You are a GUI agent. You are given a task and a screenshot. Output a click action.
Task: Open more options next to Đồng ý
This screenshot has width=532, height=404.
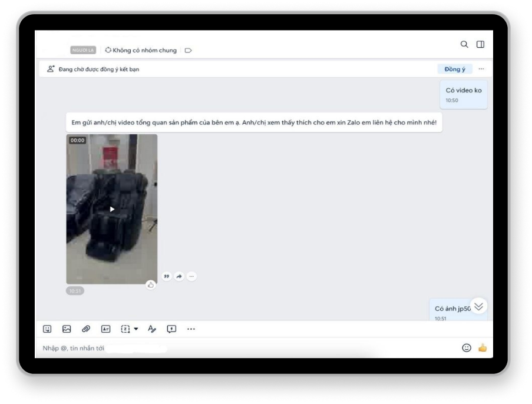click(481, 69)
